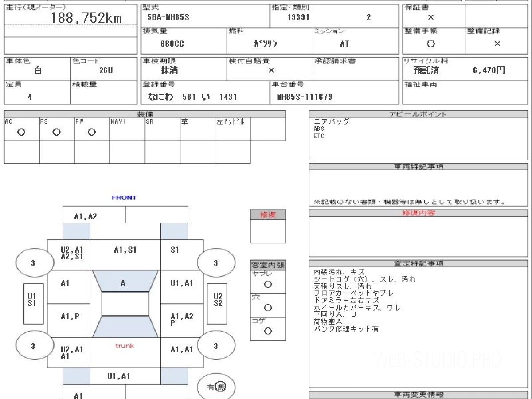The width and height of the screenshot is (532, 399).
Task: Click the rear cell U1,A1 below the trunk
Action: tap(125, 376)
